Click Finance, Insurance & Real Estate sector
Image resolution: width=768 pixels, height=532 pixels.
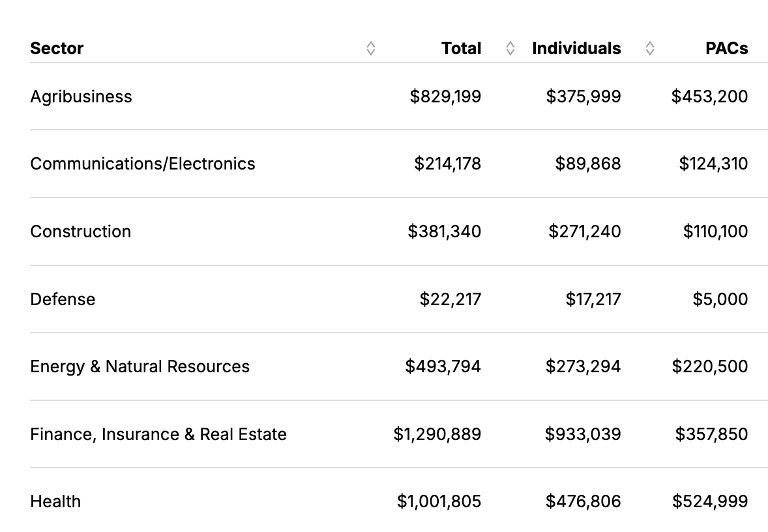(x=158, y=434)
